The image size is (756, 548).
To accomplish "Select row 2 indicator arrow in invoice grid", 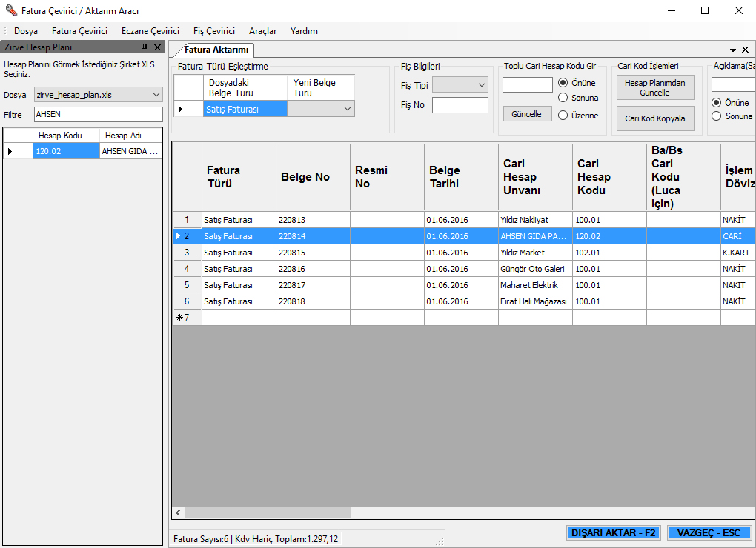I will tap(178, 236).
